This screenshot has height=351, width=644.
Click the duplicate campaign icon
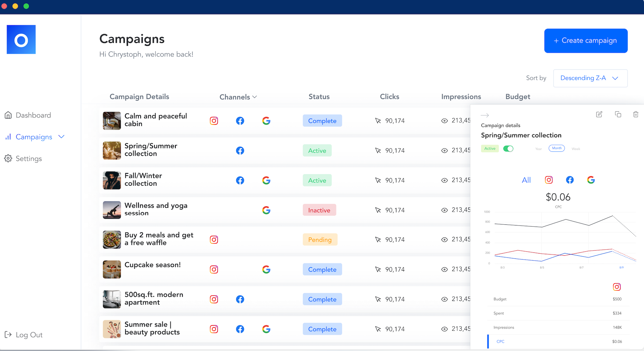pyautogui.click(x=618, y=114)
